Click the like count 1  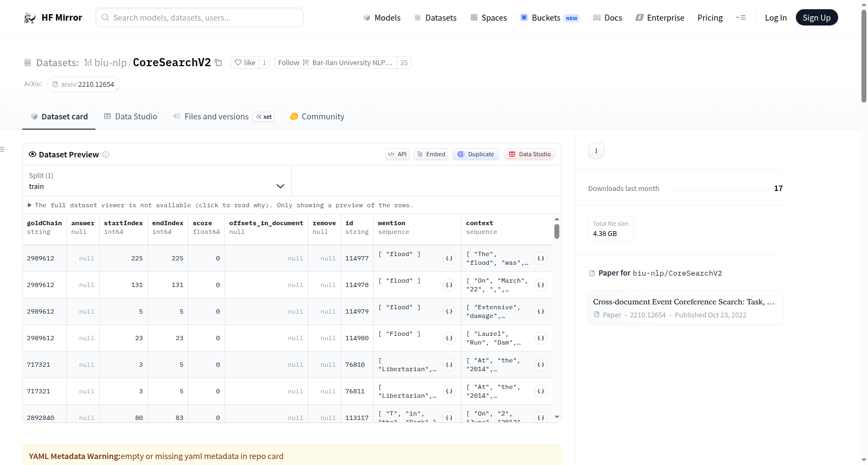264,62
